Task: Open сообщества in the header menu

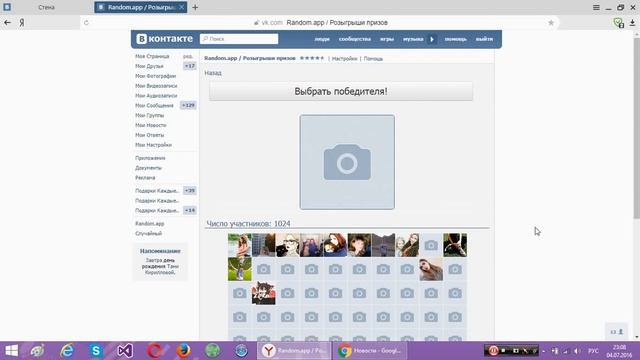Action: (x=355, y=39)
